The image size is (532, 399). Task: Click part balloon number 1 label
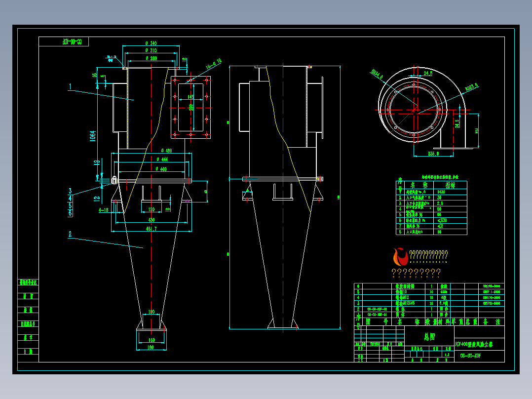(x=70, y=86)
